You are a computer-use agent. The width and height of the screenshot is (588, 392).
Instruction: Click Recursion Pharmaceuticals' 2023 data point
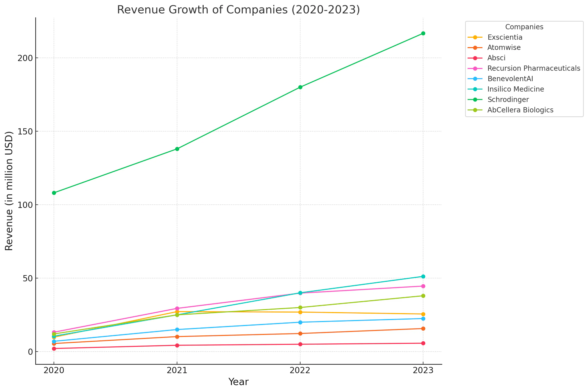pyautogui.click(x=423, y=286)
